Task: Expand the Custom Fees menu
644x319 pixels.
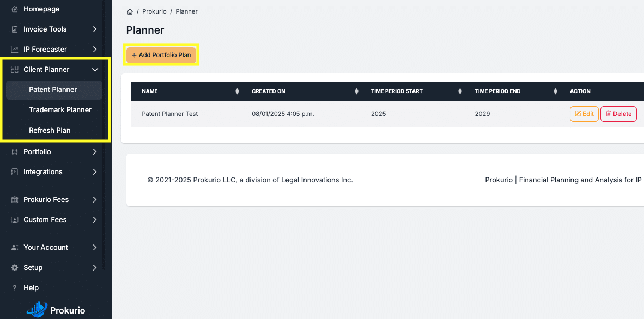Action: pyautogui.click(x=94, y=219)
